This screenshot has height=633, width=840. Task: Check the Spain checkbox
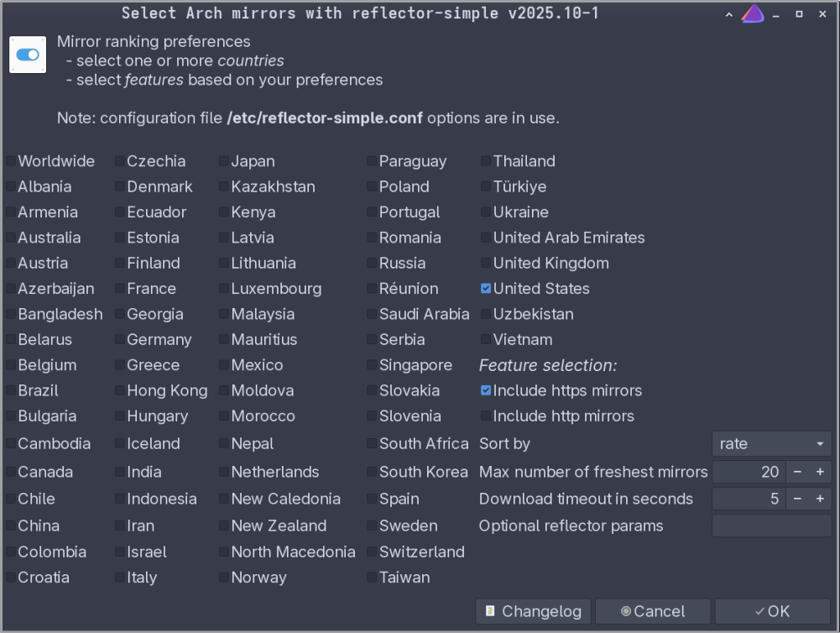point(372,499)
